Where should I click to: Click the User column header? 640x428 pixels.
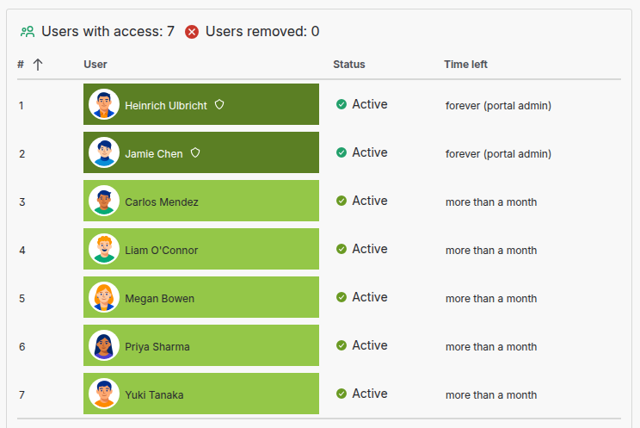point(95,65)
